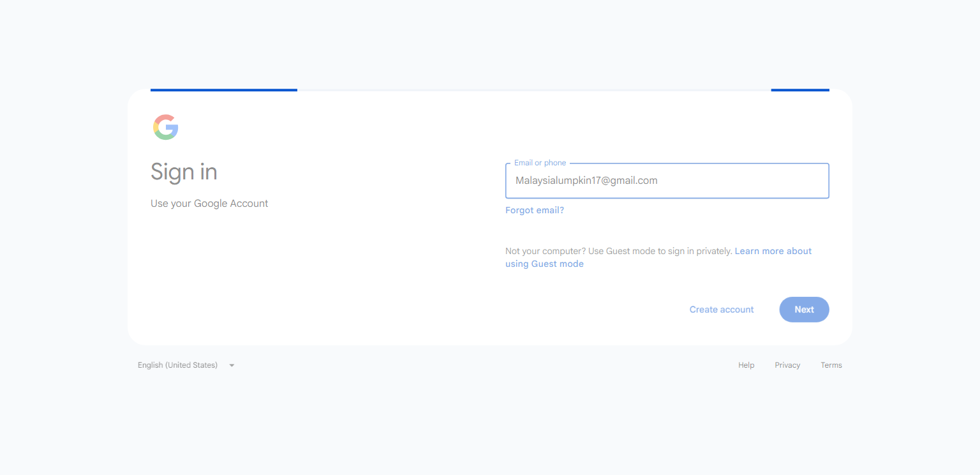Click the language selector dropdown arrow
Viewport: 980px width, 475px height.
(x=232, y=366)
